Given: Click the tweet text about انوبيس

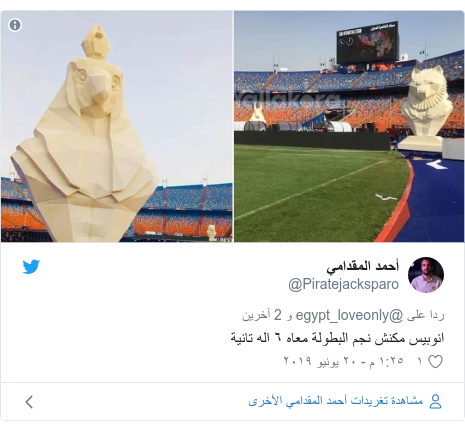Looking at the screenshot, I should pos(337,338).
